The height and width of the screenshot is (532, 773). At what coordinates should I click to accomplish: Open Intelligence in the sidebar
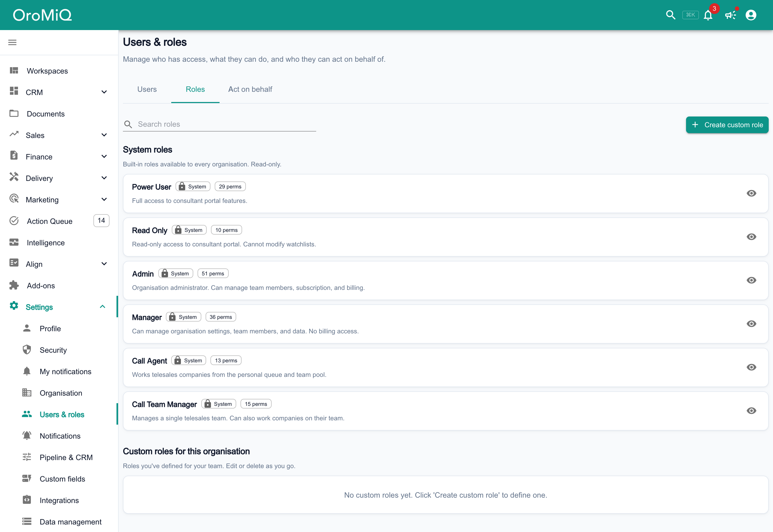click(x=59, y=243)
